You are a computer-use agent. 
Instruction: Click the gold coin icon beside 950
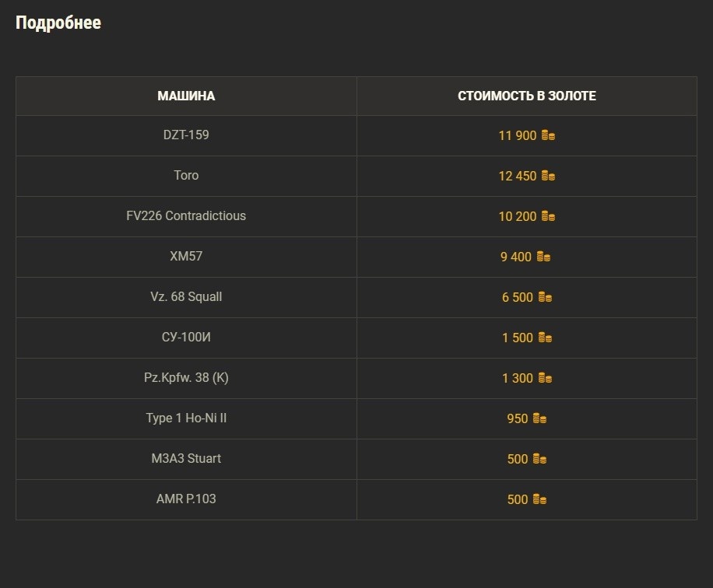click(539, 419)
